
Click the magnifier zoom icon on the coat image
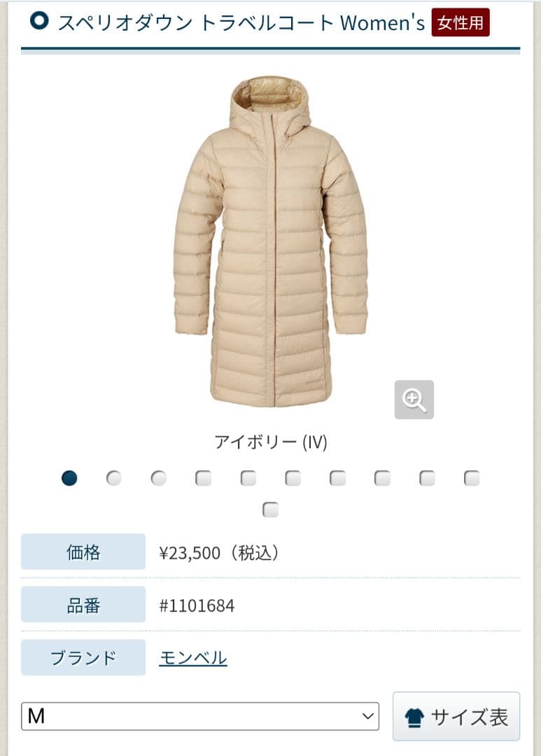(x=414, y=400)
